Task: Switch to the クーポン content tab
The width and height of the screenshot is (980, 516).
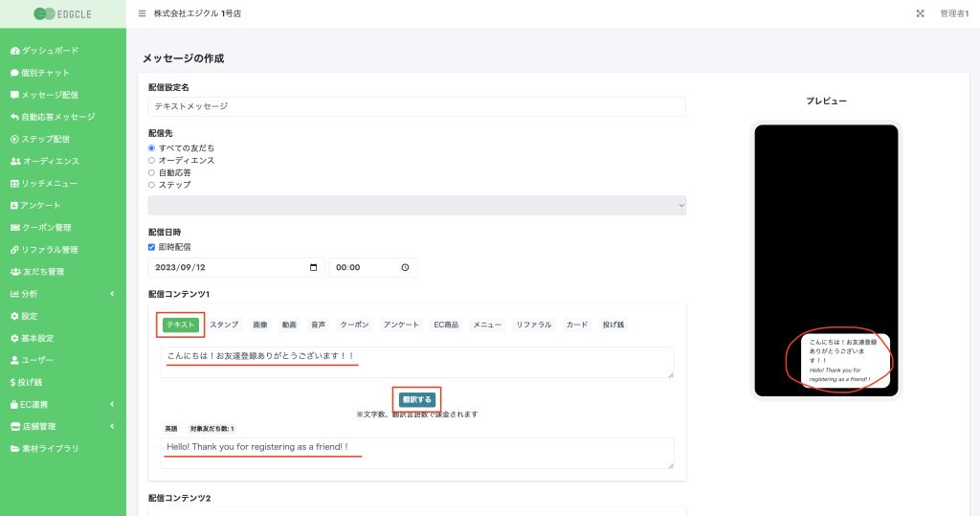Action: [354, 325]
